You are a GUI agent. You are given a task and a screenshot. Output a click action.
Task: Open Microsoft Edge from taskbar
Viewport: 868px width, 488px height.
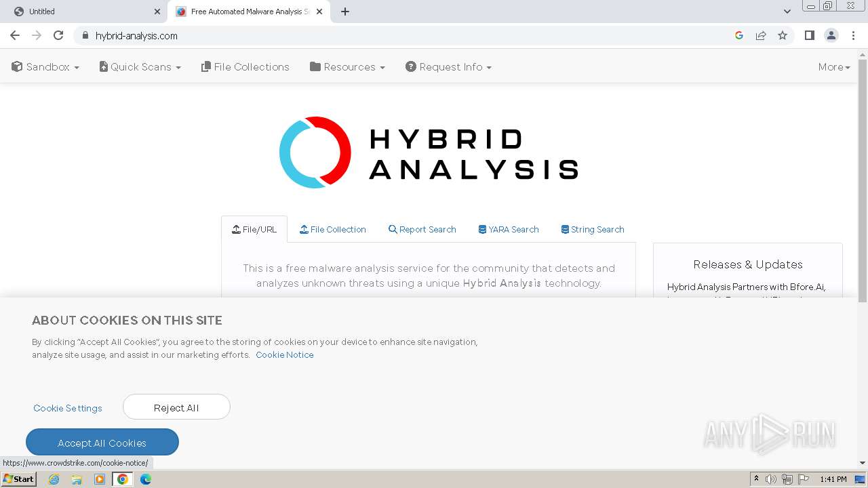tap(146, 479)
